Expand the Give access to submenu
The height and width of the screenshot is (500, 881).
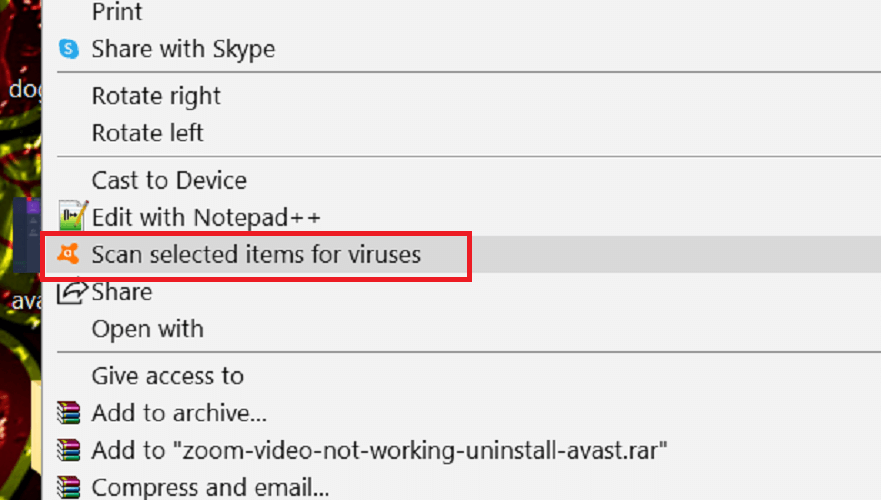167,376
